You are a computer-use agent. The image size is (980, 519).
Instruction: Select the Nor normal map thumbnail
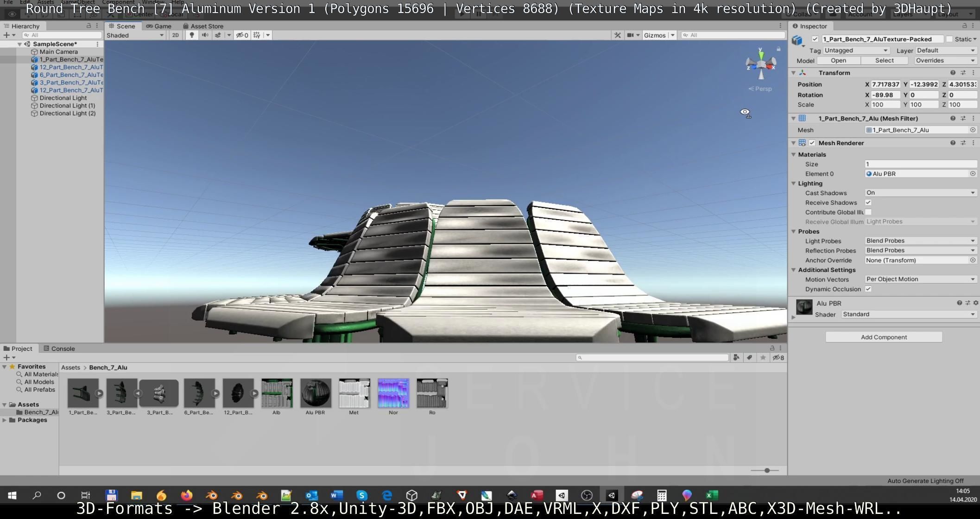pos(393,393)
